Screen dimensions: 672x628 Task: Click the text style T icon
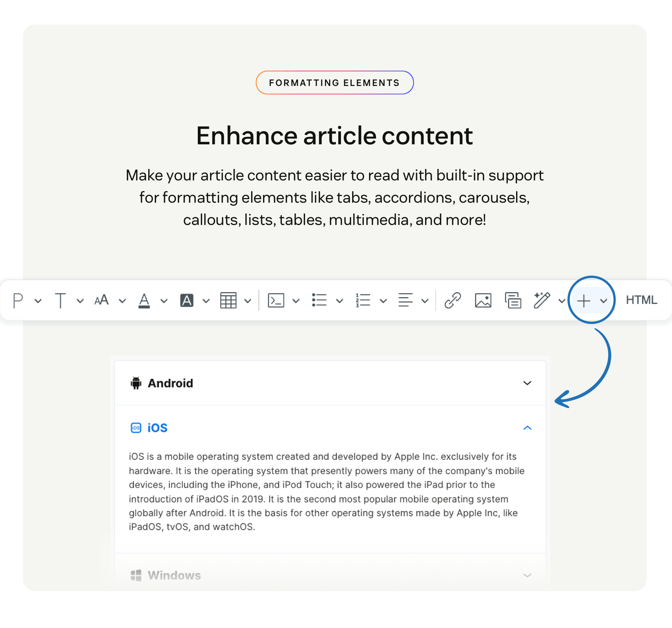60,300
